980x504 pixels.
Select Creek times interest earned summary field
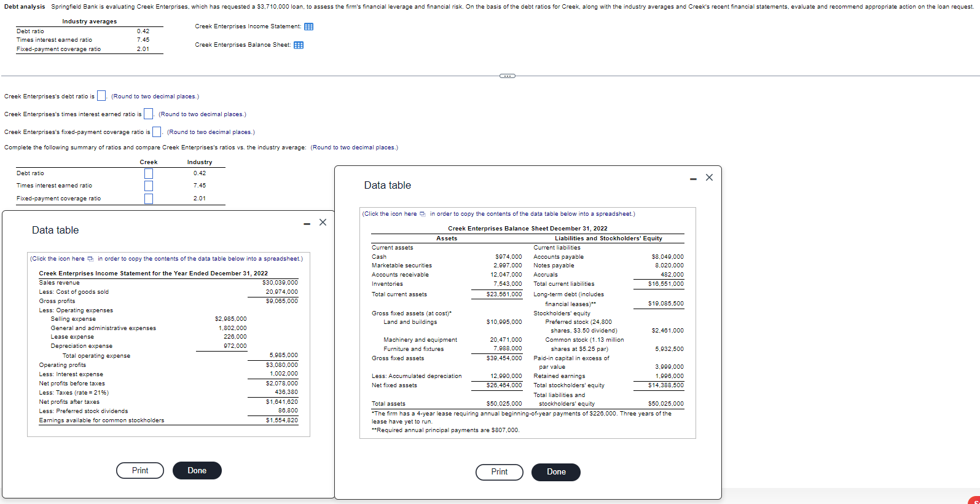[149, 186]
